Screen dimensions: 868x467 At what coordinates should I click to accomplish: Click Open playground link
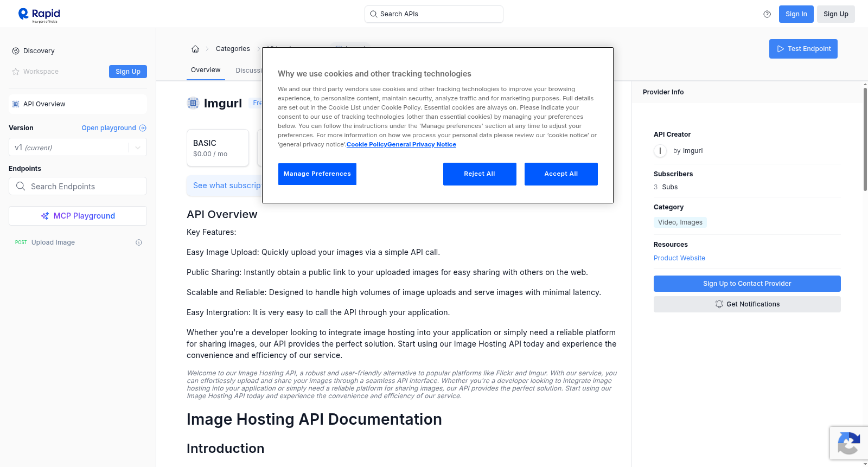tap(108, 128)
